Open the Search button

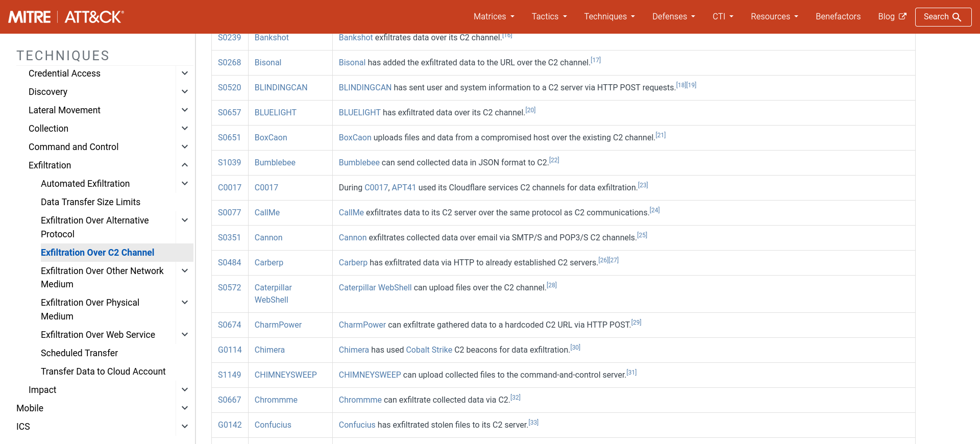[943, 17]
